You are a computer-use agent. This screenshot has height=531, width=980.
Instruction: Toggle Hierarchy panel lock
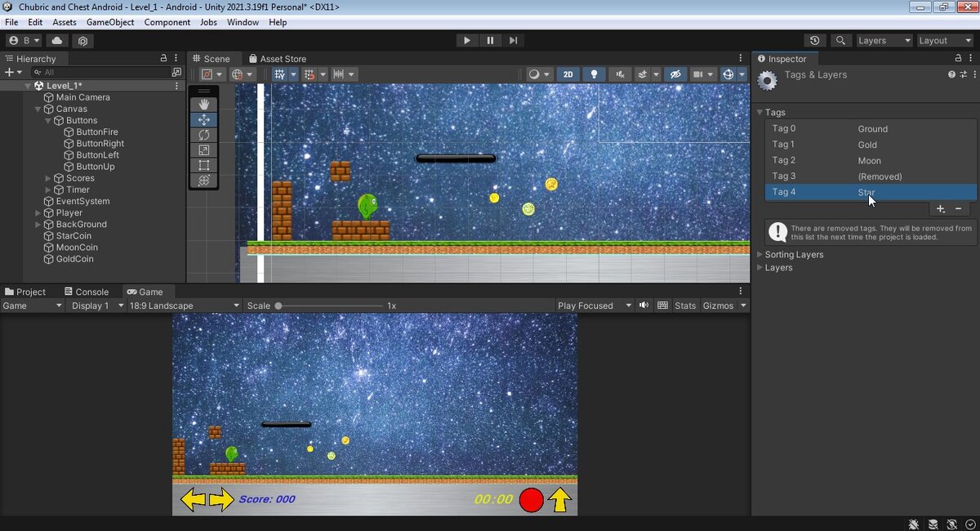pos(163,59)
